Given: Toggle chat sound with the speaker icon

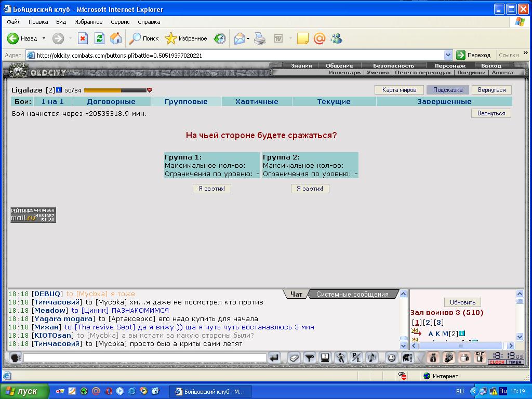Looking at the screenshot, I should point(372,357).
